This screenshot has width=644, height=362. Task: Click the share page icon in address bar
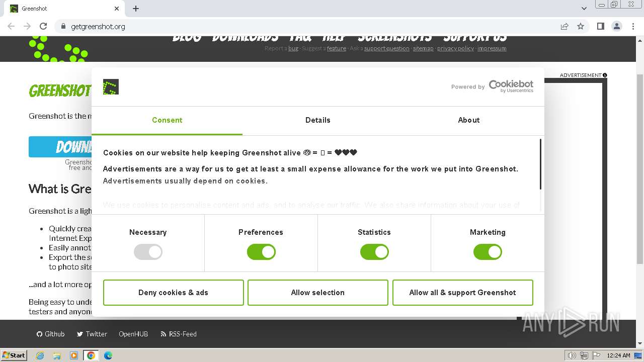(565, 26)
